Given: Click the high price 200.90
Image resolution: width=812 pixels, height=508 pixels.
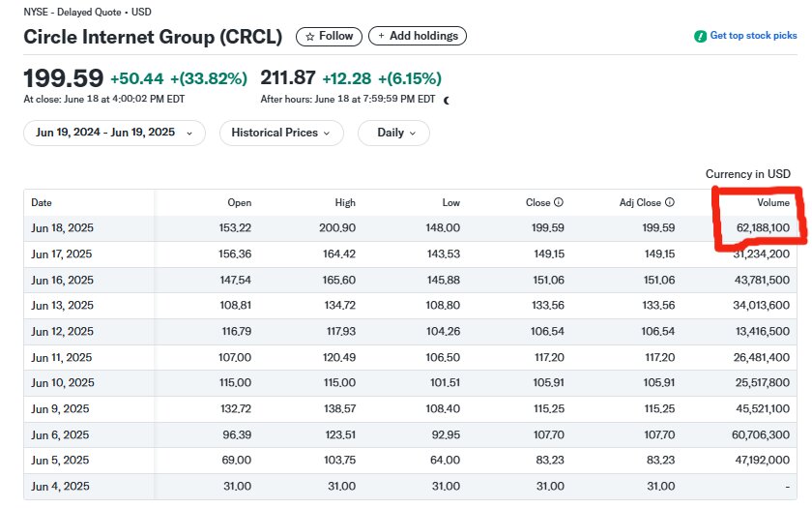Looking at the screenshot, I should coord(337,227).
